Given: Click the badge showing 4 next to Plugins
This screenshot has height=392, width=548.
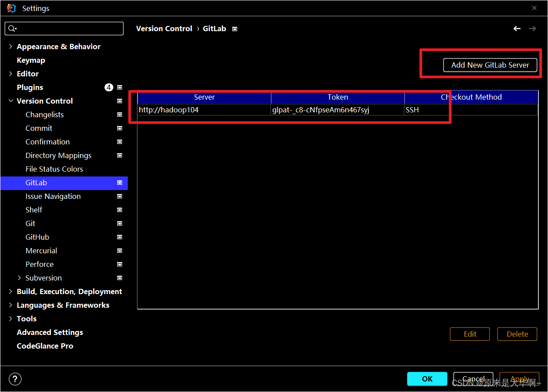Looking at the screenshot, I should 108,87.
